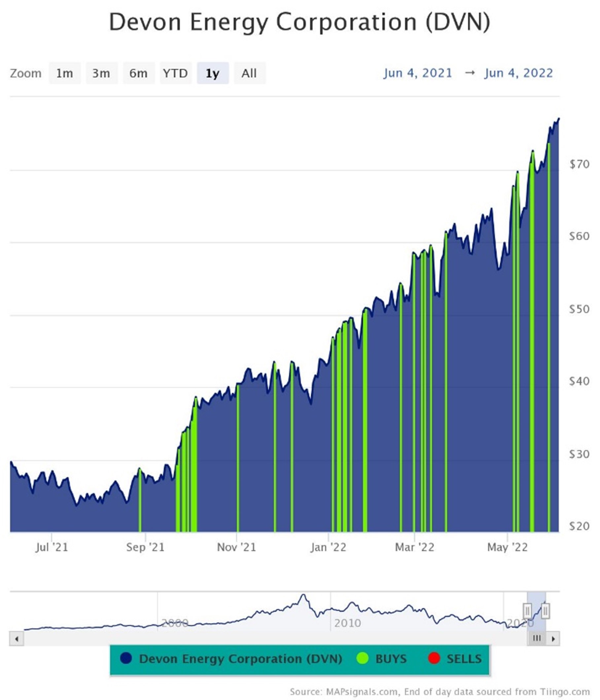Screen dimensions: 600x700
Task: Click the $40 y-axis label
Action: point(580,382)
